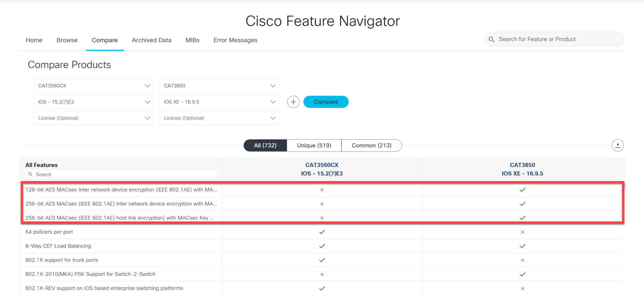Image resolution: width=644 pixels, height=295 pixels.
Task: Go to the Browse tab
Action: click(67, 40)
